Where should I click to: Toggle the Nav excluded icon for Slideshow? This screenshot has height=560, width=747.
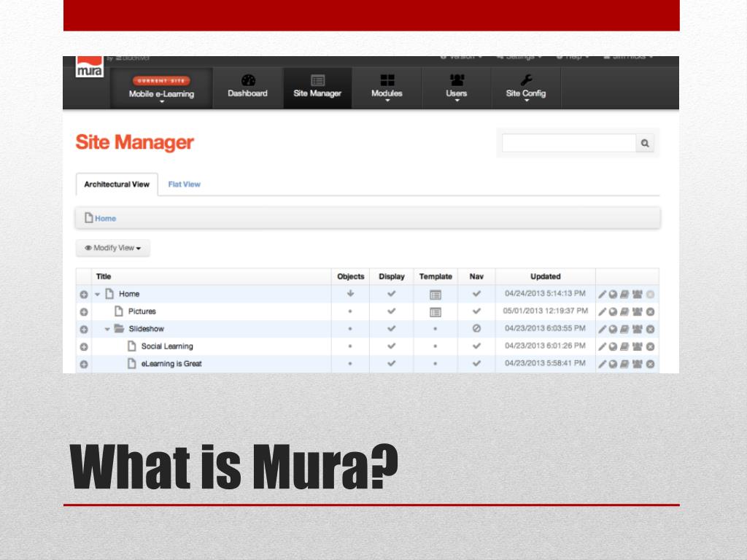476,328
